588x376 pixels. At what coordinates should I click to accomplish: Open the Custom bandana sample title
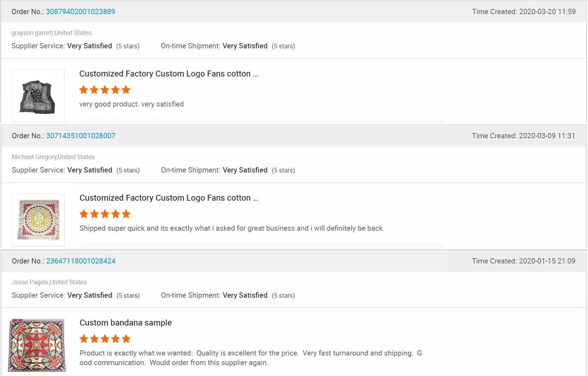(125, 323)
